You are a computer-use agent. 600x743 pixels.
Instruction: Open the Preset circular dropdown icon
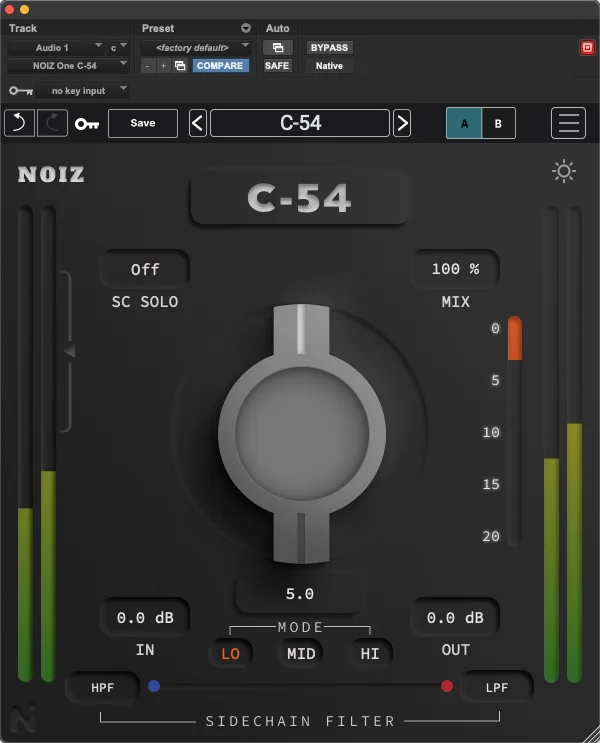tap(245, 28)
